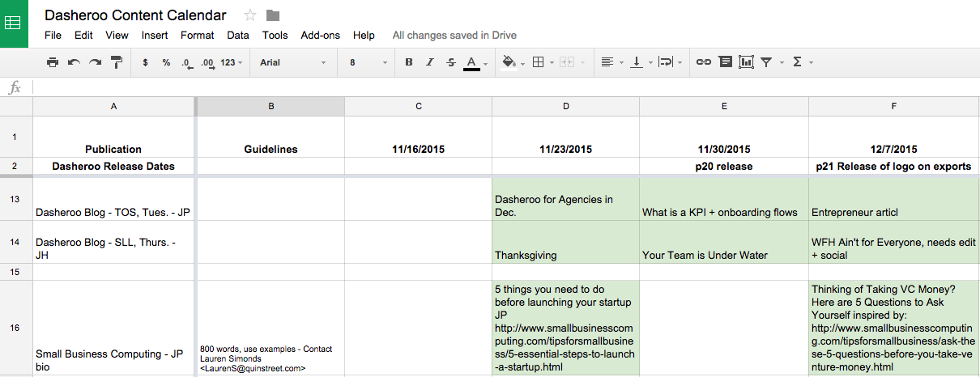Screen dimensions: 980x377
Task: Select the Paint format tool
Action: (x=116, y=62)
